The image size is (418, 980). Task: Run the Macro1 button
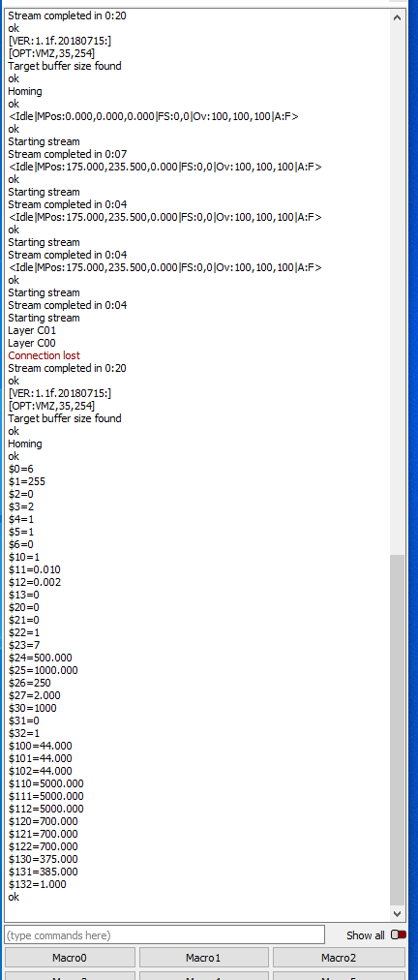tap(204, 957)
